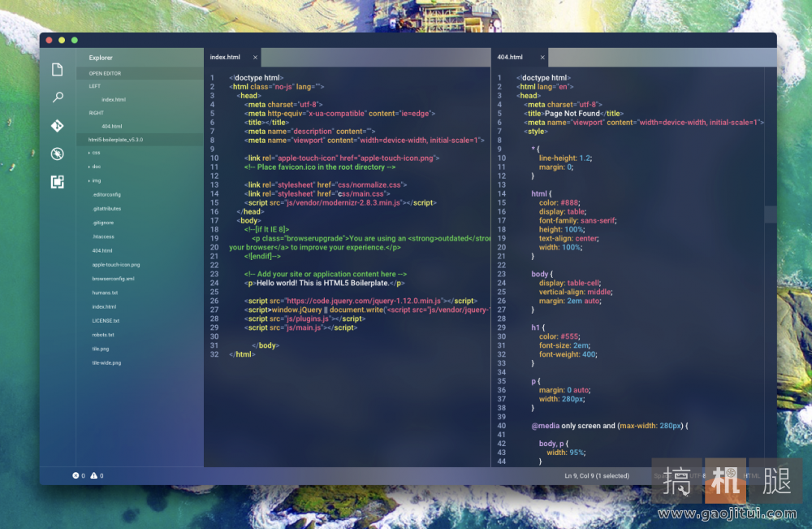
Task: Expand the doc folder
Action: [x=97, y=167]
